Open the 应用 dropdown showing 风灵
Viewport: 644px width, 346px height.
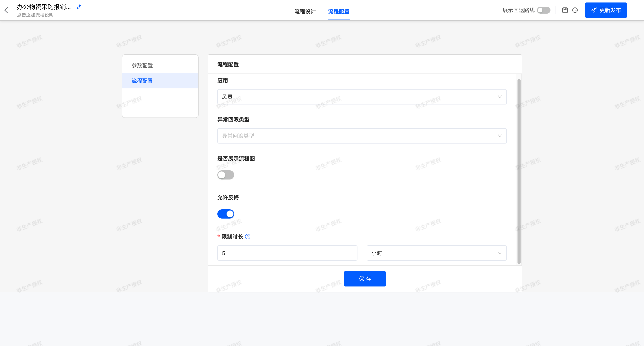362,97
